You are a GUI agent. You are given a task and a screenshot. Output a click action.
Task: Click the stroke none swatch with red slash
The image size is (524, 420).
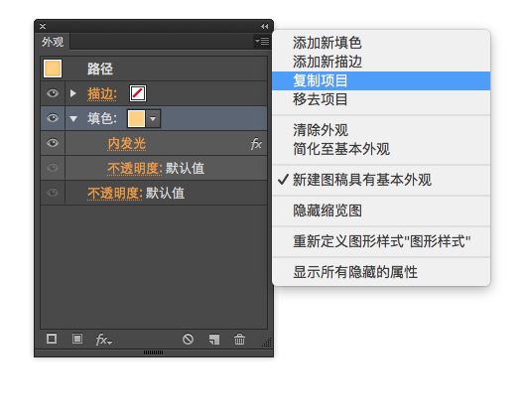pyautogui.click(x=138, y=93)
